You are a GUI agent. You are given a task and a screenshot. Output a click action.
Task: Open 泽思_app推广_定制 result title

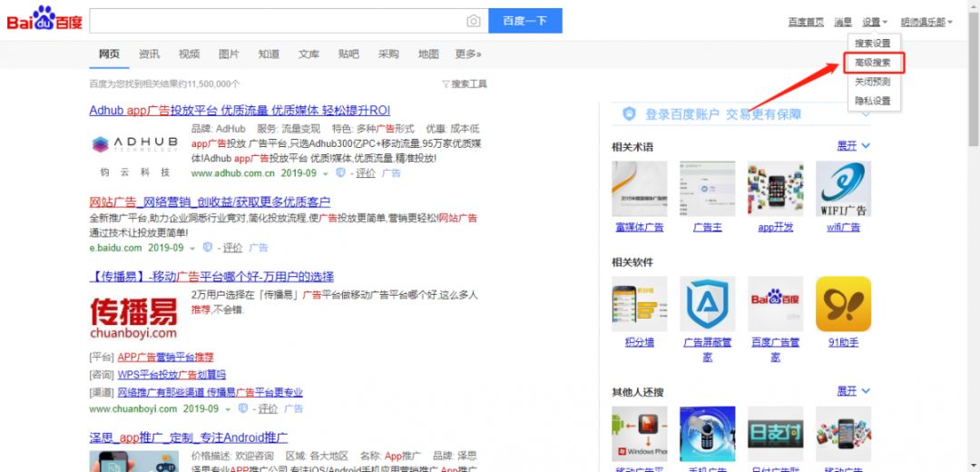(x=189, y=438)
